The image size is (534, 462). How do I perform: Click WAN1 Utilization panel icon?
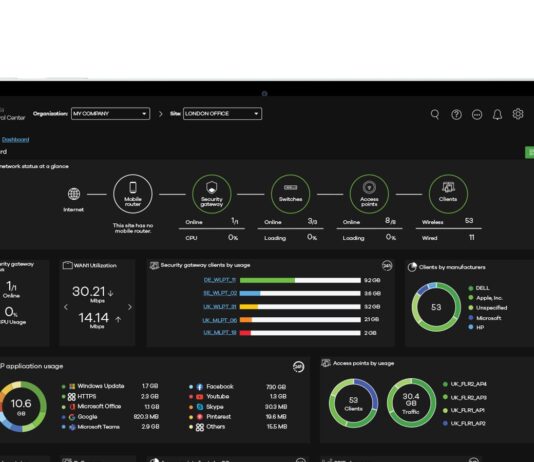click(x=67, y=265)
